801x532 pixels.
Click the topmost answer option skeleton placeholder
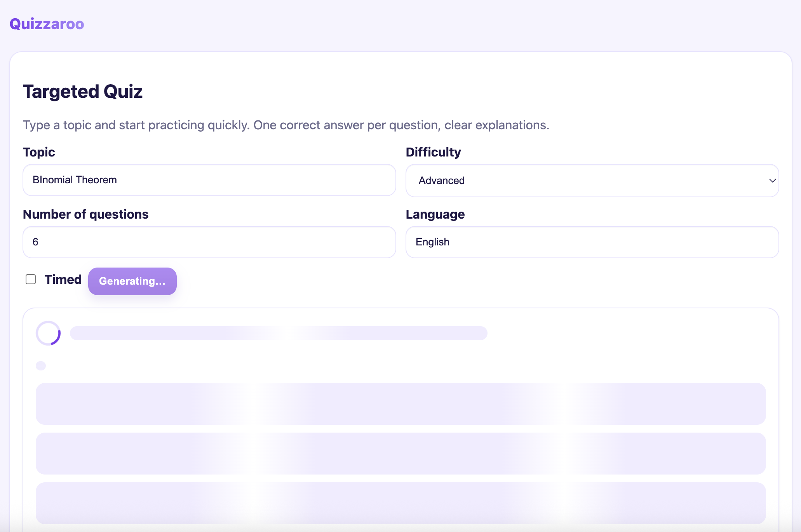coord(400,404)
